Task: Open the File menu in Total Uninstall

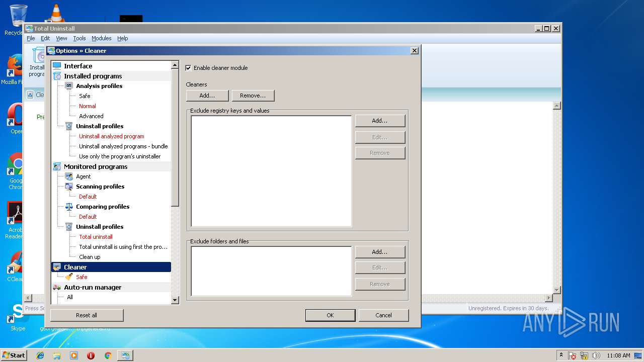Action: 31,38
